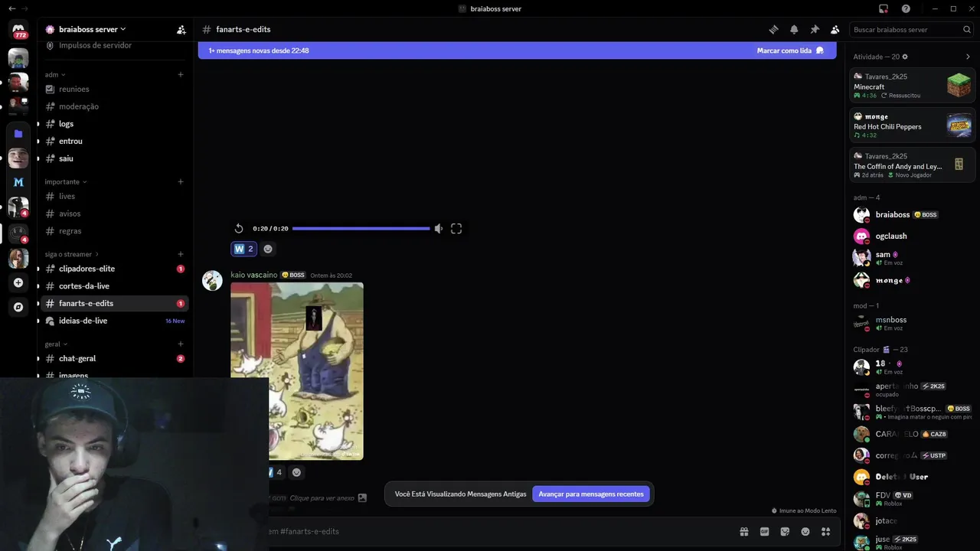This screenshot has height=551, width=980.
Task: Open sticker picker icon
Action: pos(785,532)
